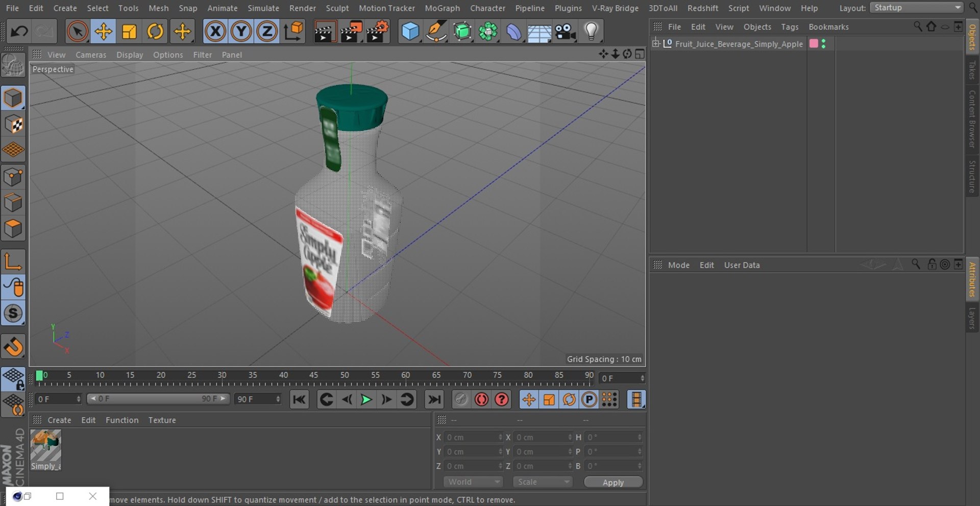Toggle Position keyframe recording
The width and height of the screenshot is (980, 506).
(x=529, y=400)
